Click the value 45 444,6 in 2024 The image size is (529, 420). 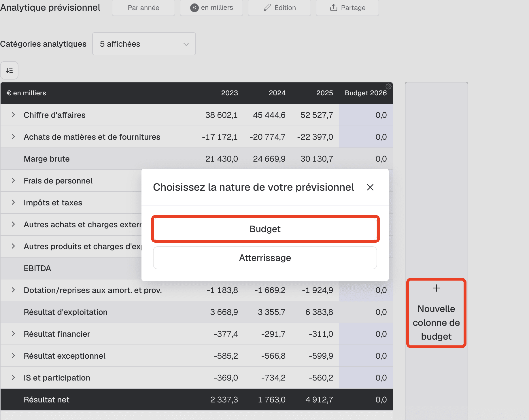(269, 115)
